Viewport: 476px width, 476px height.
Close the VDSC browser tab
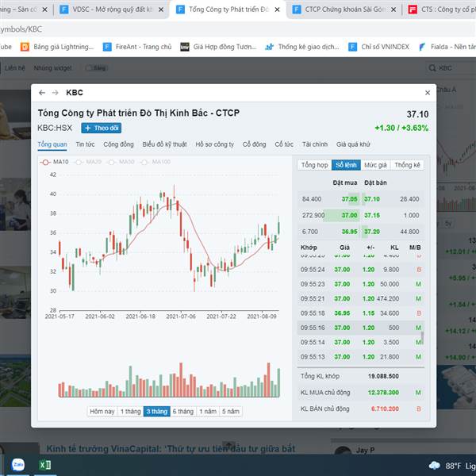(161, 10)
